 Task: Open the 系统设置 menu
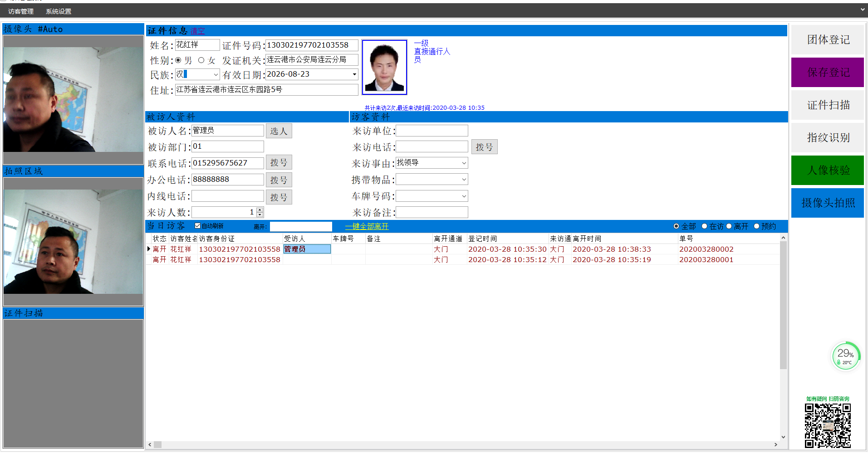tap(59, 11)
